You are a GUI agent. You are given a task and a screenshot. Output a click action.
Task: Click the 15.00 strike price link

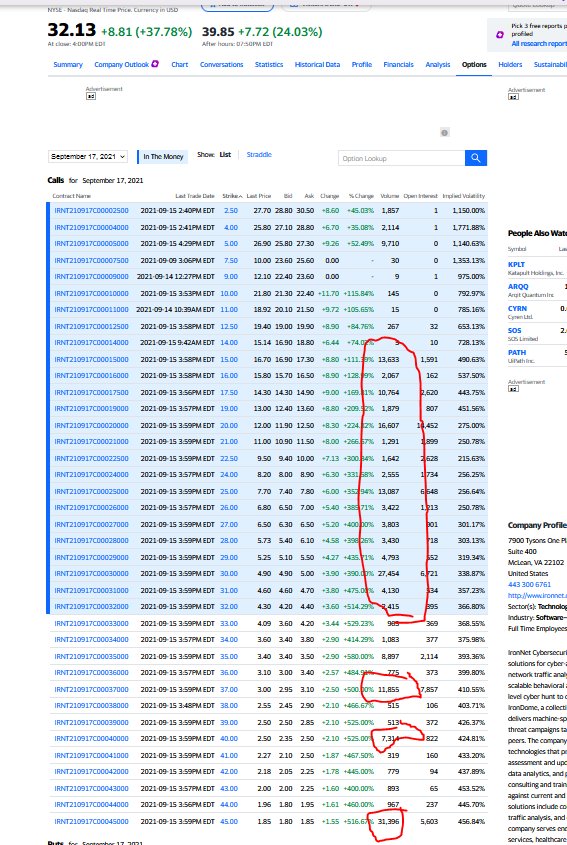(229, 359)
